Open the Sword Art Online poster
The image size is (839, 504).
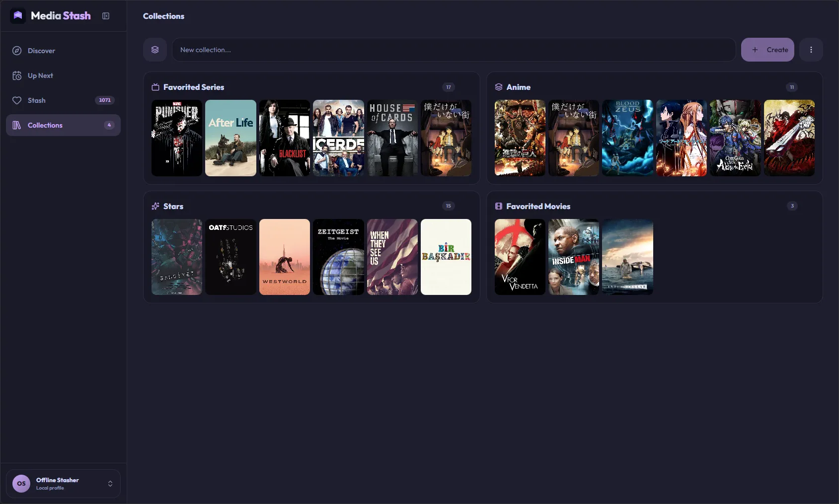682,138
